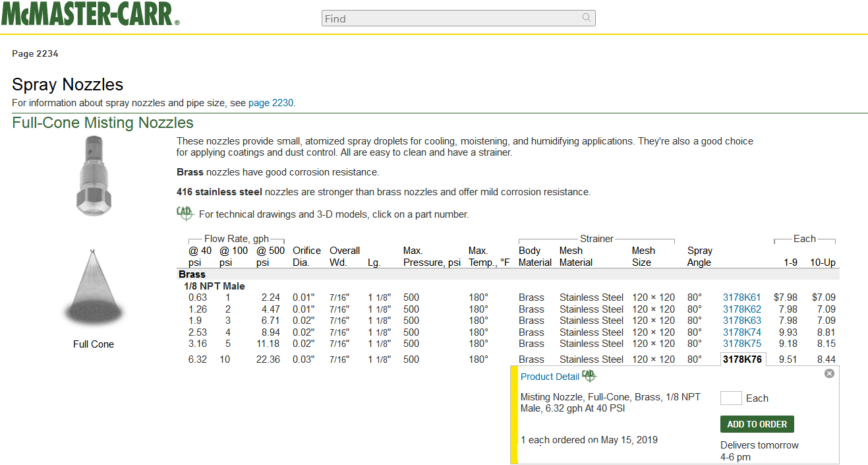Click the Max. Pressure, psi column header
The image size is (868, 465).
click(432, 257)
